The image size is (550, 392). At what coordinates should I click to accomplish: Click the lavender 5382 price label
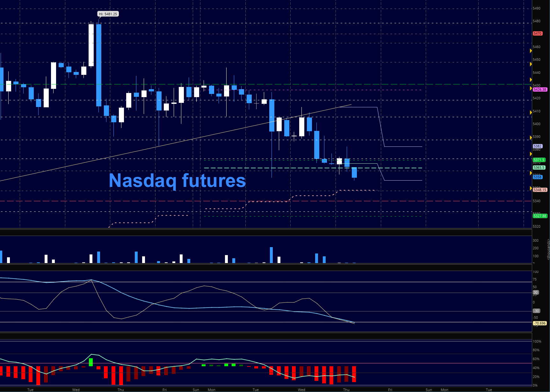(538, 146)
